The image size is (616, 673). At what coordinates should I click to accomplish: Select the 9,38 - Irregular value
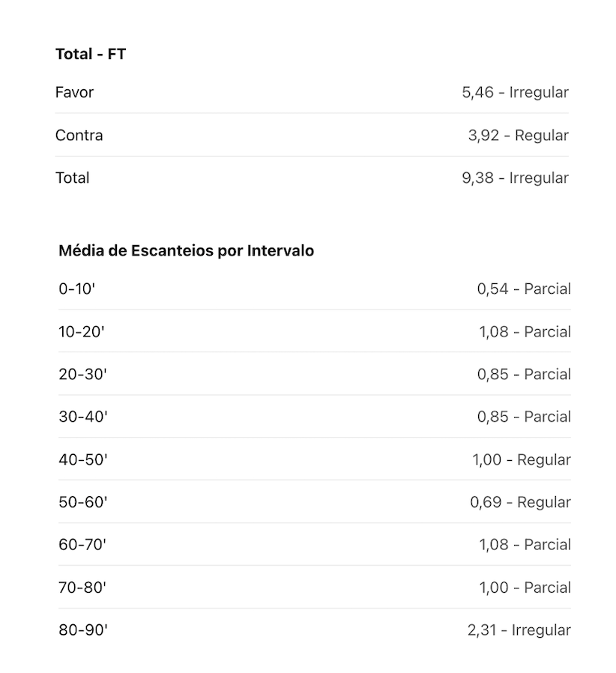pyautogui.click(x=515, y=178)
